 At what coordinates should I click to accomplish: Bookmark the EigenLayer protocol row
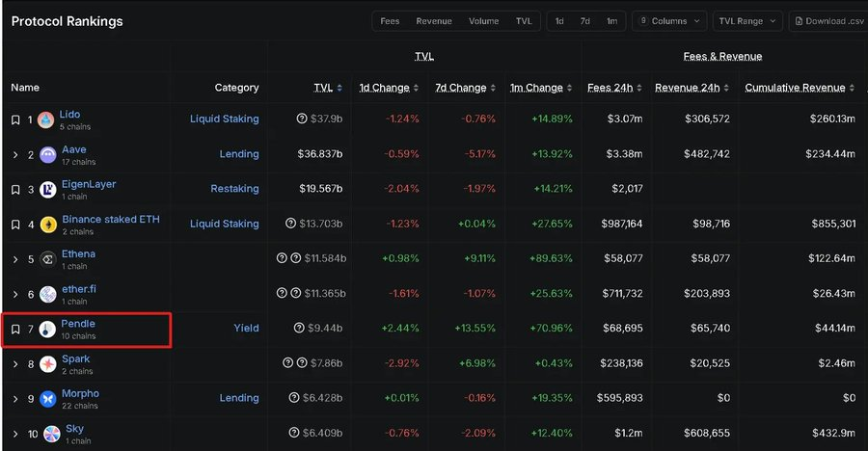(x=15, y=190)
